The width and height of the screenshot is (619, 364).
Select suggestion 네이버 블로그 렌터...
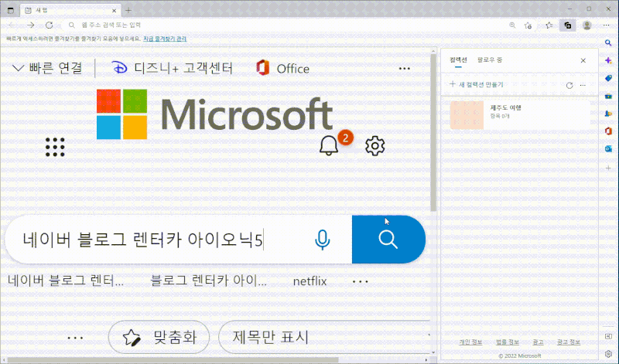pyautogui.click(x=66, y=281)
